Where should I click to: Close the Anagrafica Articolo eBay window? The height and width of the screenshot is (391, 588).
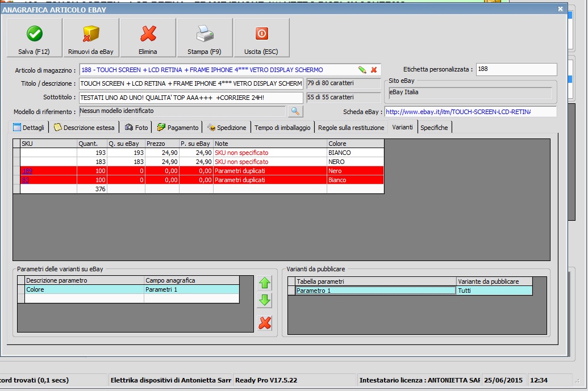coord(561,9)
